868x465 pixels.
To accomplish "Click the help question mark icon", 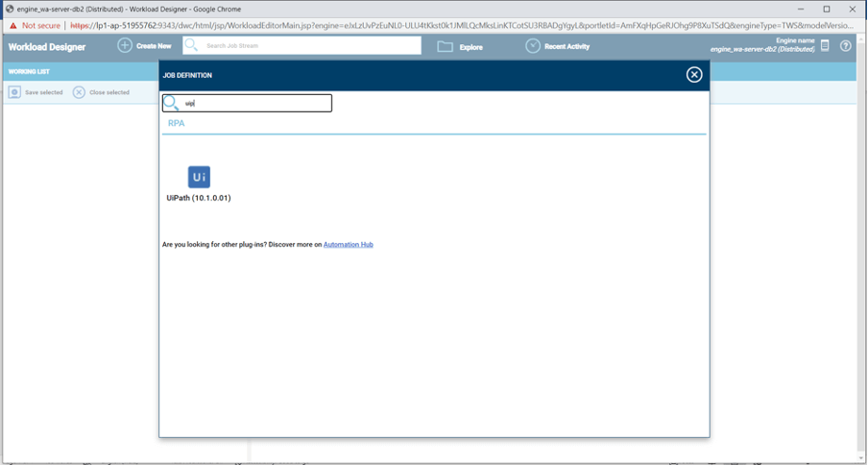I will click(846, 46).
